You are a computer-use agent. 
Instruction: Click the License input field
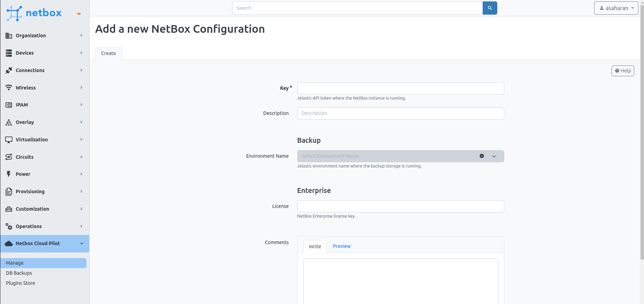(x=400, y=206)
